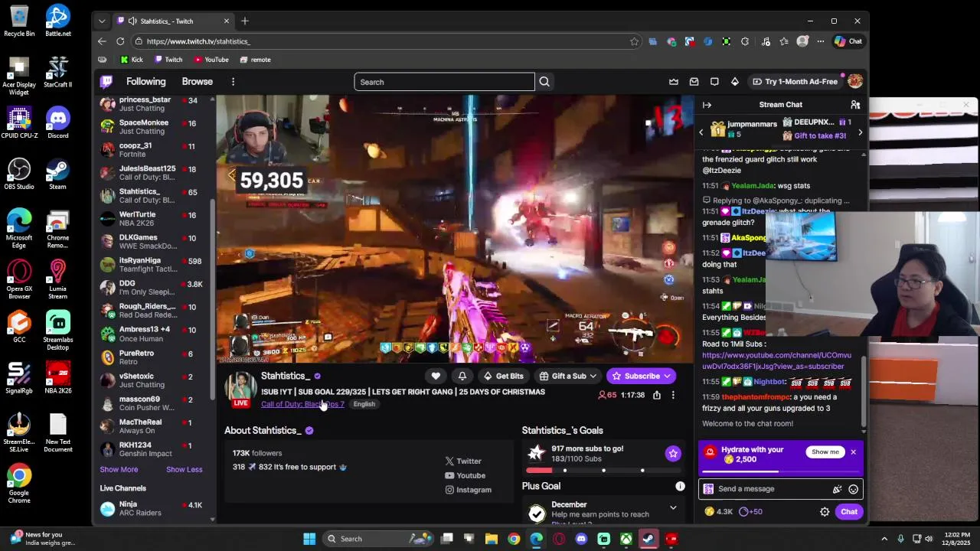Click Get Bits button under the stream
The width and height of the screenshot is (980, 551).
pos(503,376)
